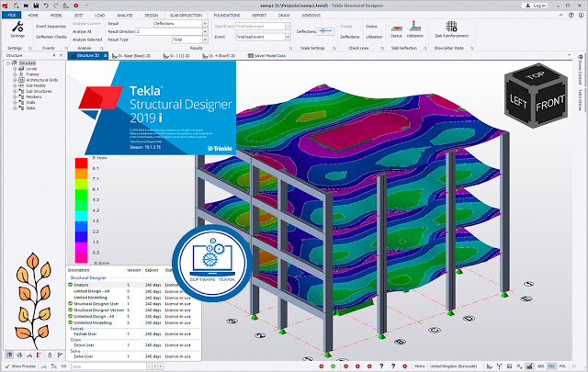This screenshot has width=588, height=372.
Task: Click Analyse All
Action: 82,31
